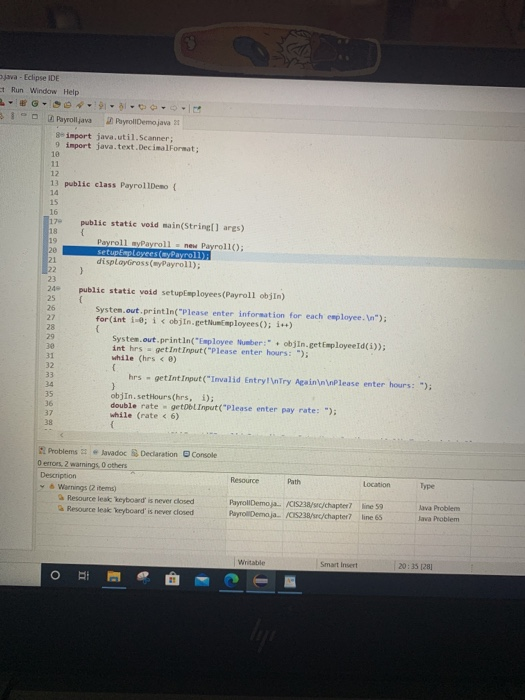The image size is (525, 700).
Task: Click the Previous Annotation toolbar icon
Action: [x=121, y=107]
